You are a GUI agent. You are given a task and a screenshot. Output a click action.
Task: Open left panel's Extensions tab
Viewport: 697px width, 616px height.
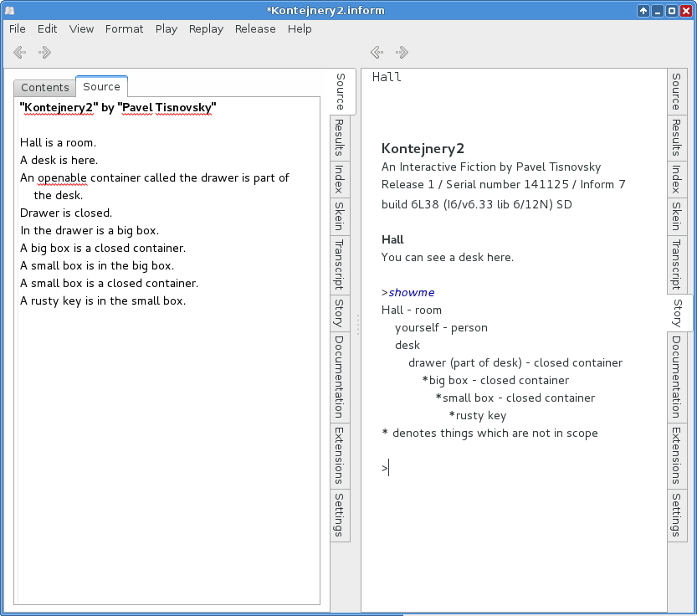[x=340, y=456]
